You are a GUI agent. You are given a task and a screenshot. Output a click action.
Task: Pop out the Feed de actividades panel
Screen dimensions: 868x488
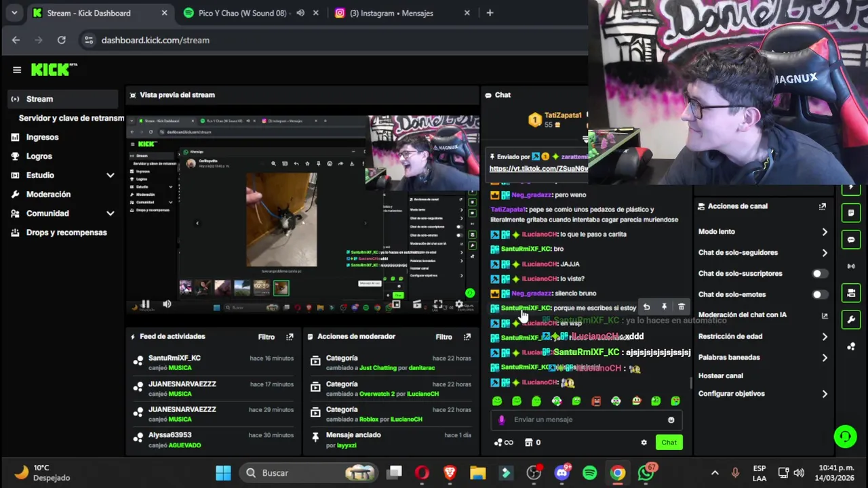[290, 337]
